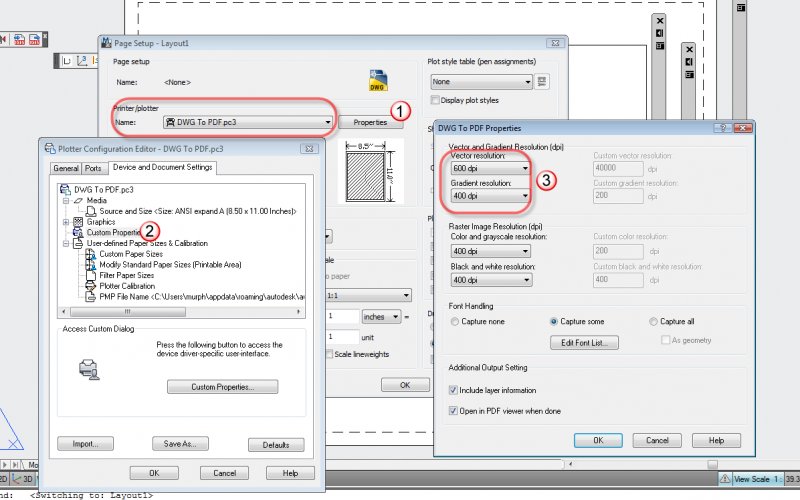Click the help question mark of DWG To PDF Properties

722,128
